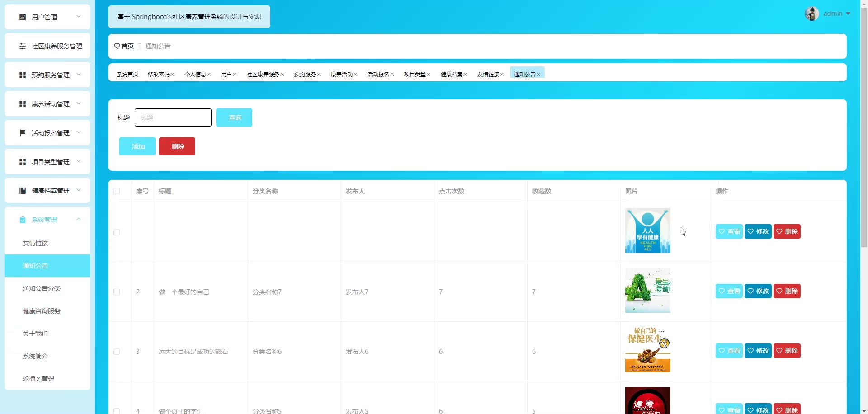Image resolution: width=868 pixels, height=414 pixels.
Task: Click the system title banner
Action: [189, 17]
